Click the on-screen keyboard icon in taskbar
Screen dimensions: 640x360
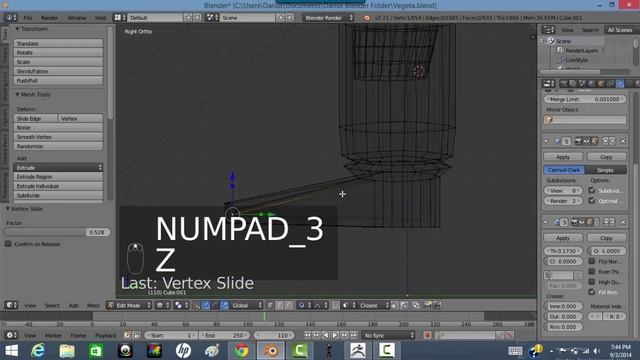click(515, 351)
